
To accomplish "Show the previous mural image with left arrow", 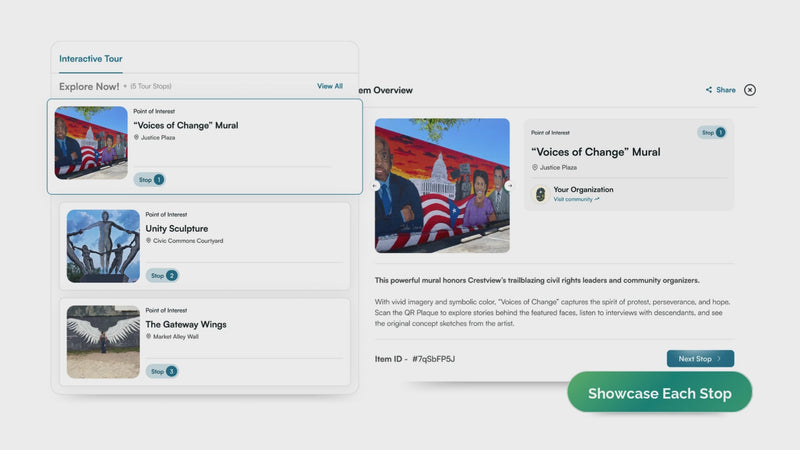I will click(x=376, y=186).
